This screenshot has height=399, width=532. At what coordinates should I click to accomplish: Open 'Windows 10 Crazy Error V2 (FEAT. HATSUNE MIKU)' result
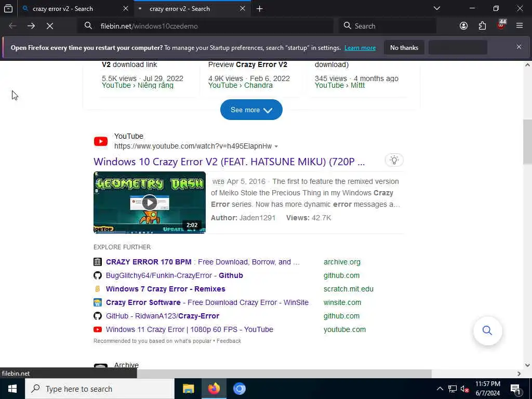229,162
